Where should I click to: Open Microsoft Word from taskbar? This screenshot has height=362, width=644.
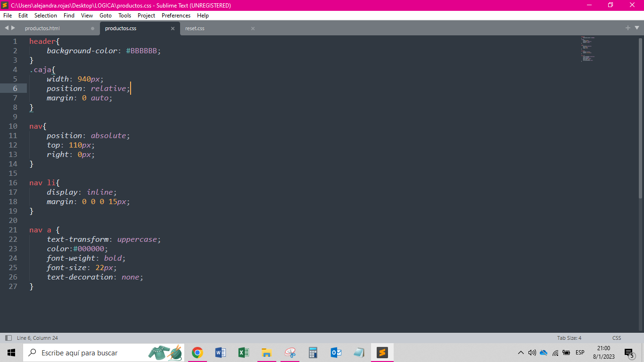tap(220, 353)
